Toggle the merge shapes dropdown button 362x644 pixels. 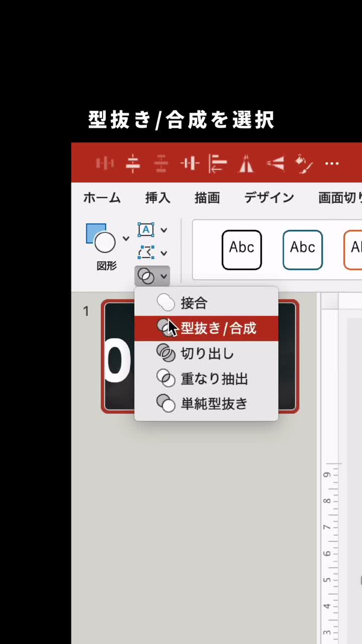click(152, 276)
